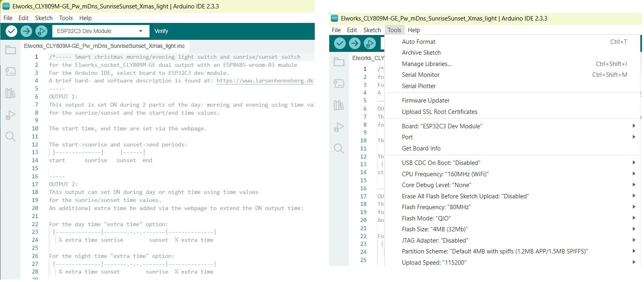Open Library Manager icon in right window sidebar
The height and width of the screenshot is (282, 644).
[x=339, y=105]
